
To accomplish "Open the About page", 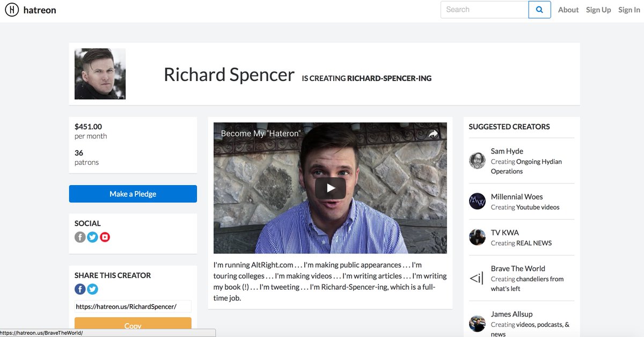I will (568, 10).
